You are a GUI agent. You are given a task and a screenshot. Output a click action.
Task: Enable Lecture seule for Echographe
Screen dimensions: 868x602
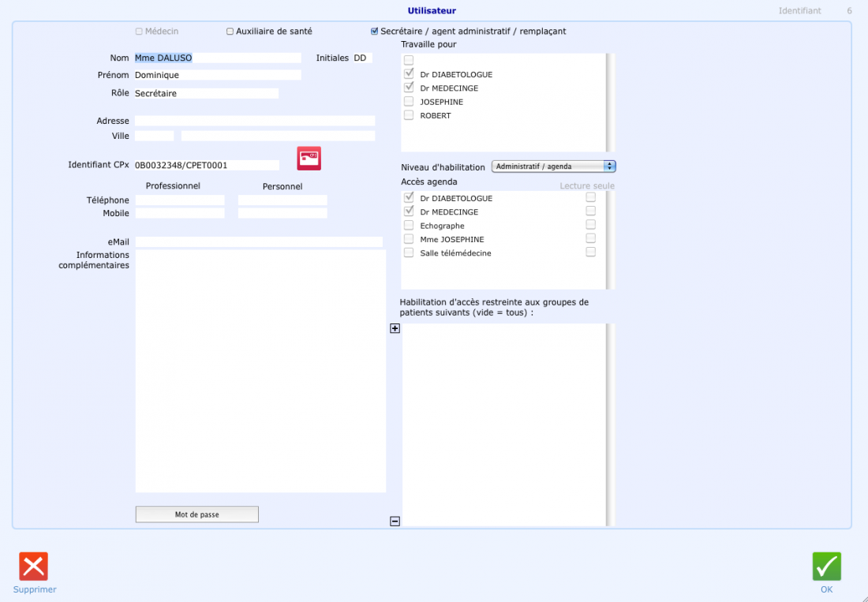point(591,225)
